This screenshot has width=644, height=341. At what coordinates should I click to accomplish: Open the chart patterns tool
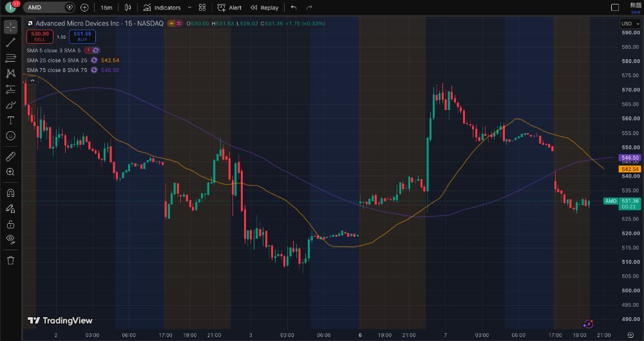click(11, 73)
